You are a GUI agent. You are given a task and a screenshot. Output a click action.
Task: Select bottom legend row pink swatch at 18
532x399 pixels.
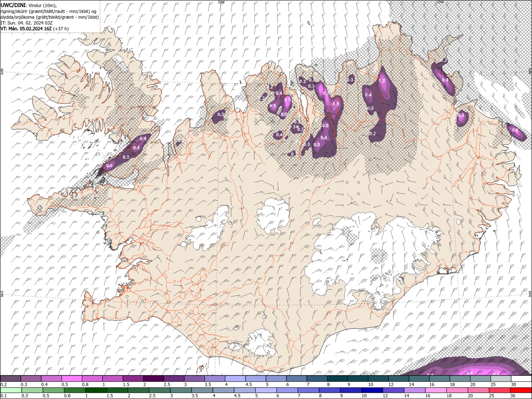coord(457,390)
